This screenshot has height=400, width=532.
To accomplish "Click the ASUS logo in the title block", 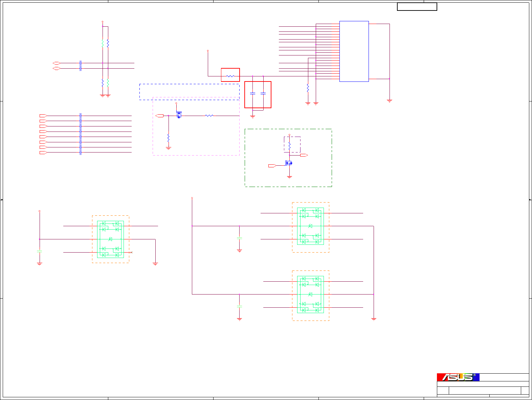I will click(x=458, y=377).
